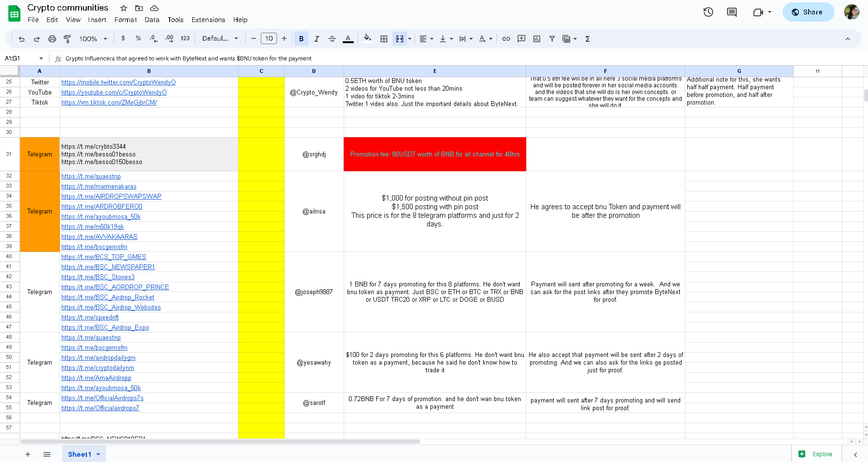
Task: Click the Redo arrow icon
Action: click(x=37, y=39)
